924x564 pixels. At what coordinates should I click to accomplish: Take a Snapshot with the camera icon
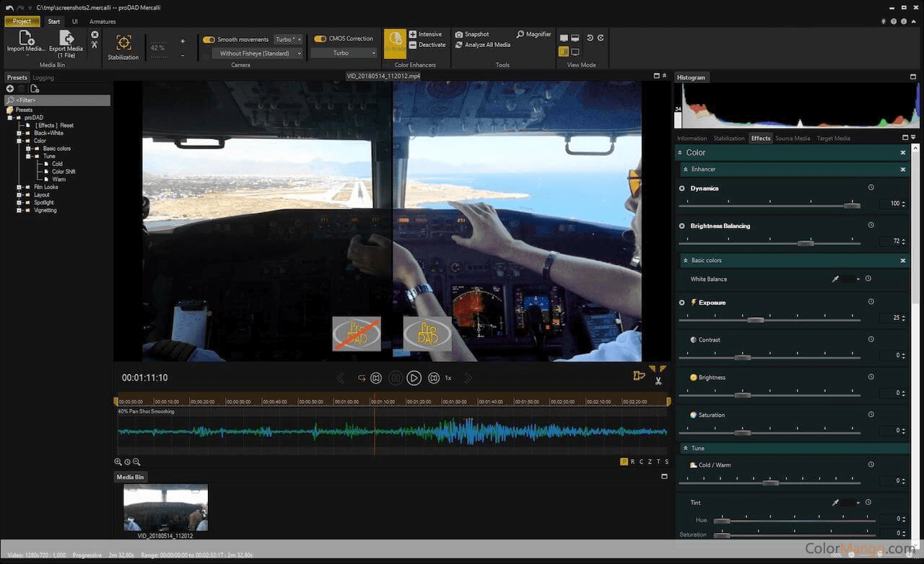(x=459, y=34)
